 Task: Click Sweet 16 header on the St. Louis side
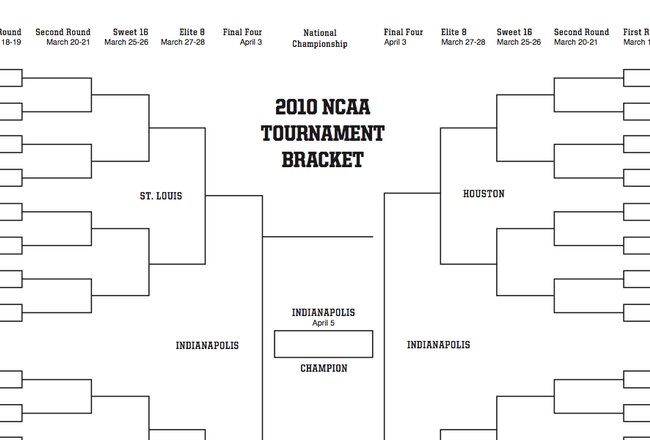click(126, 37)
